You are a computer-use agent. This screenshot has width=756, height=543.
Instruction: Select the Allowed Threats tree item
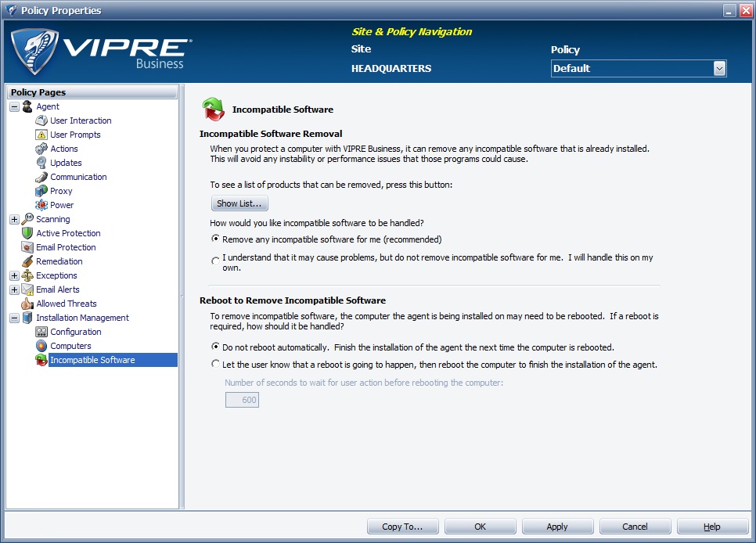[x=67, y=304]
